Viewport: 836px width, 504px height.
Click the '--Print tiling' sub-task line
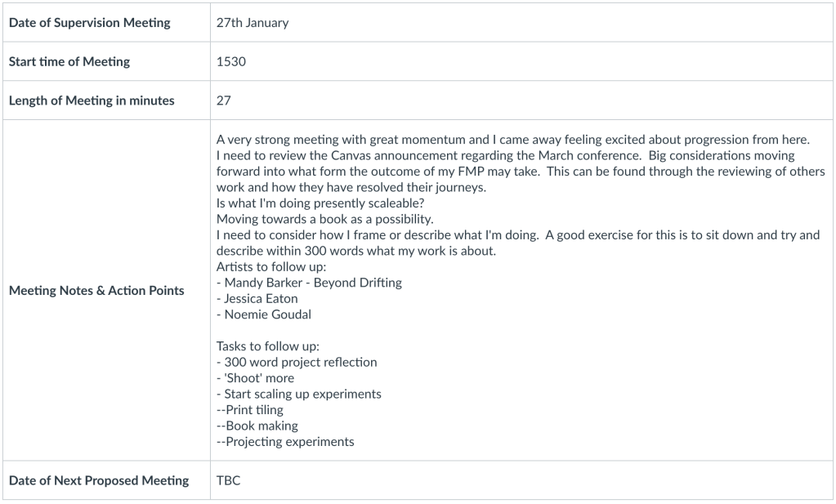250,410
